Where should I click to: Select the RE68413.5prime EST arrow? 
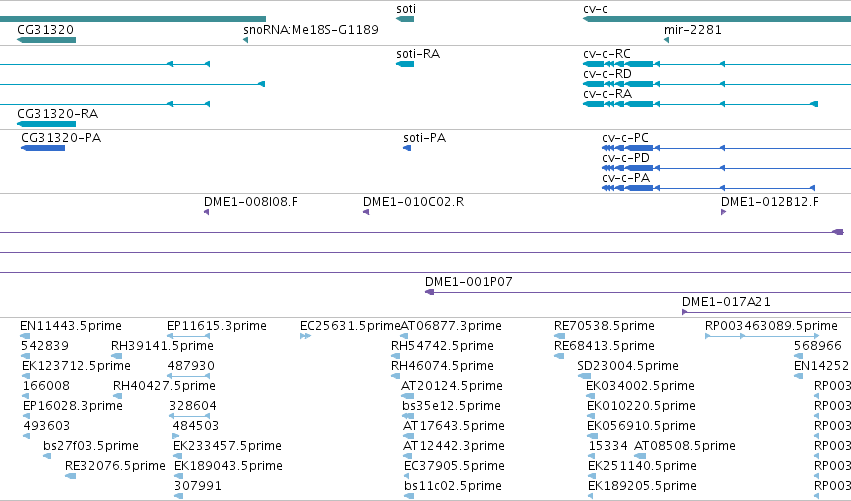coord(559,356)
